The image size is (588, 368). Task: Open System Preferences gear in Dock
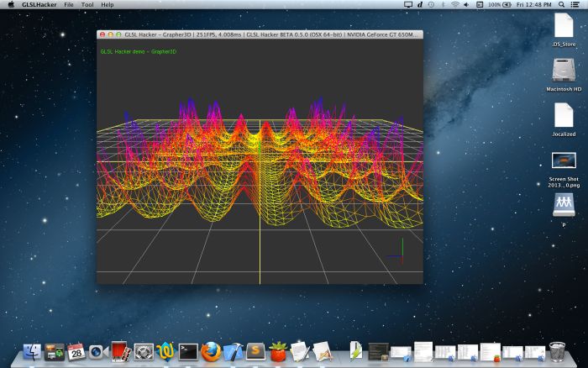click(x=144, y=352)
